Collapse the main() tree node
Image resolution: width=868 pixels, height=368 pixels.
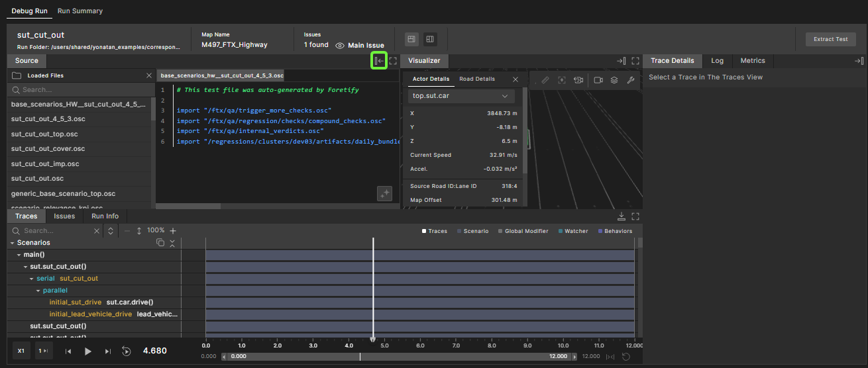click(x=19, y=255)
